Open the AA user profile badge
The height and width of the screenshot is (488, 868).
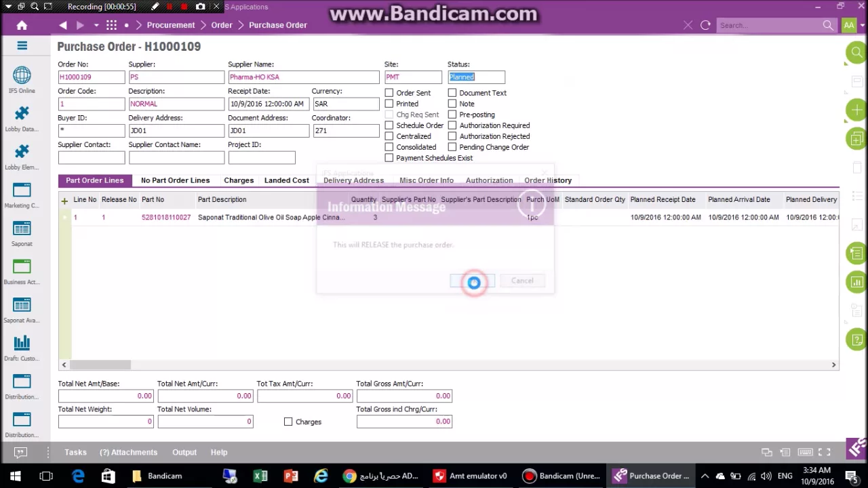click(849, 25)
